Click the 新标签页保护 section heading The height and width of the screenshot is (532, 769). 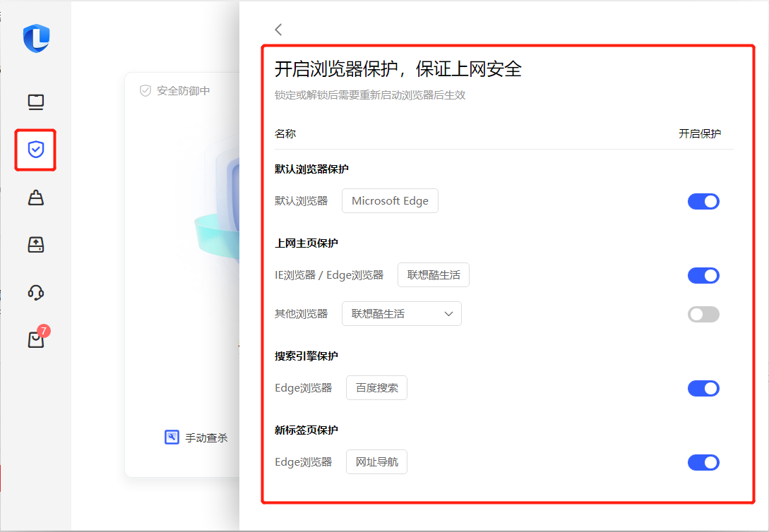306,430
